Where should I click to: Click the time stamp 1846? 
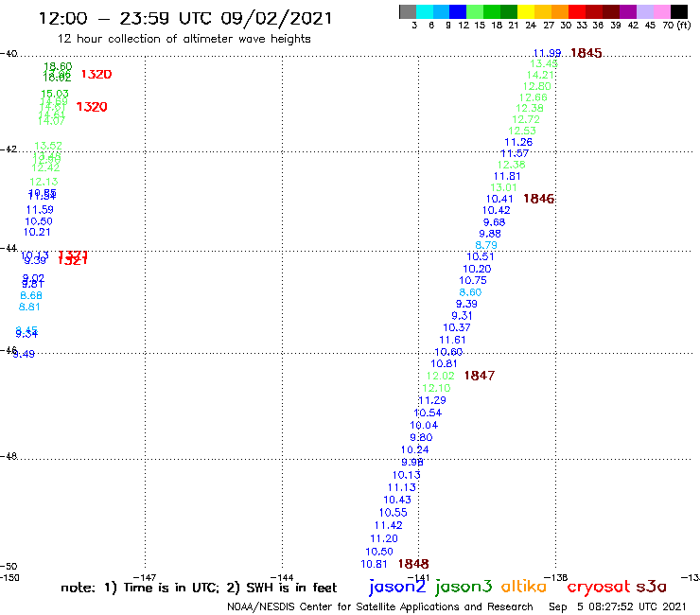(539, 199)
